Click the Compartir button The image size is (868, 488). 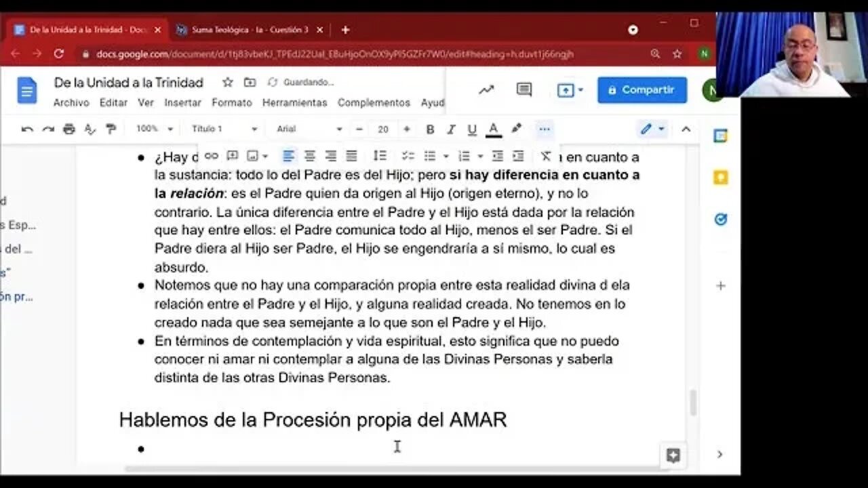click(x=642, y=89)
